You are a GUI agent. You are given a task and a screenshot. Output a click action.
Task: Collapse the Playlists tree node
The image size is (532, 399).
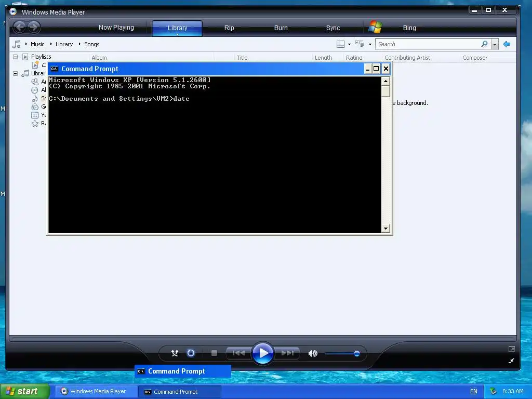[x=15, y=57]
